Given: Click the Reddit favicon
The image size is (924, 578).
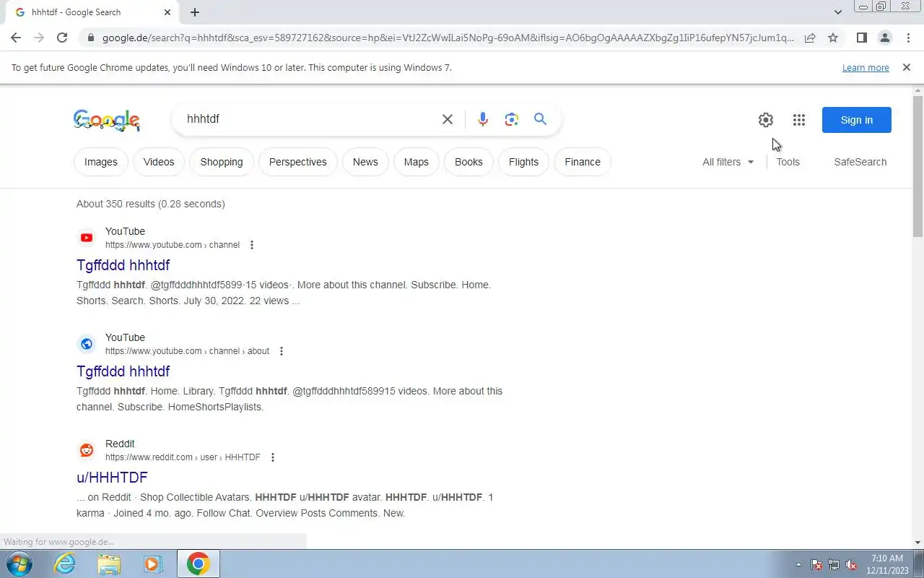Looking at the screenshot, I should click(x=87, y=450).
